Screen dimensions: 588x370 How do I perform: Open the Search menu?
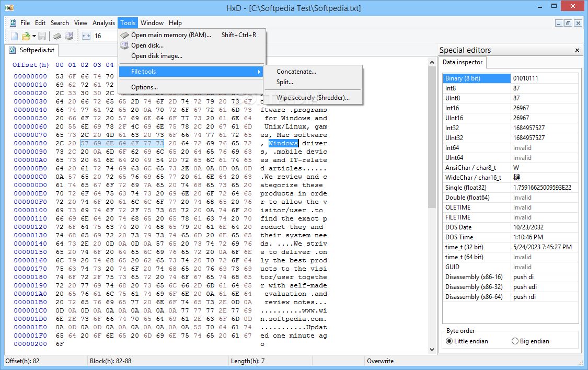[x=60, y=23]
